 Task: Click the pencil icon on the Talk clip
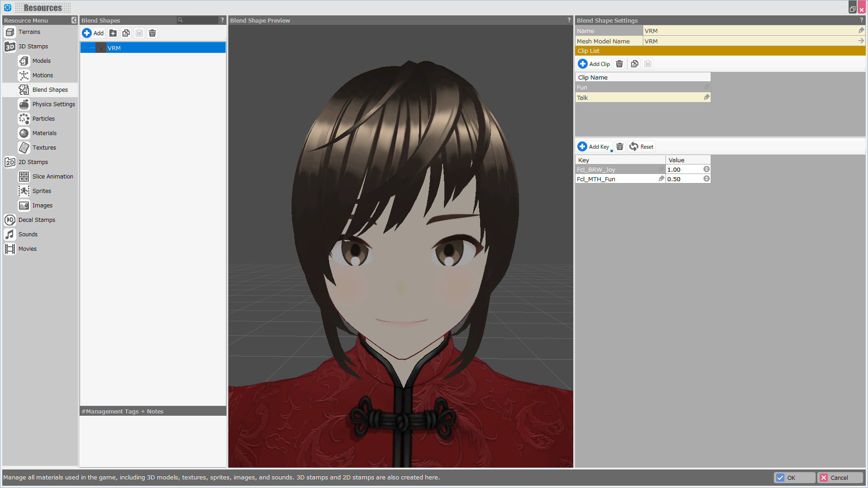[707, 97]
